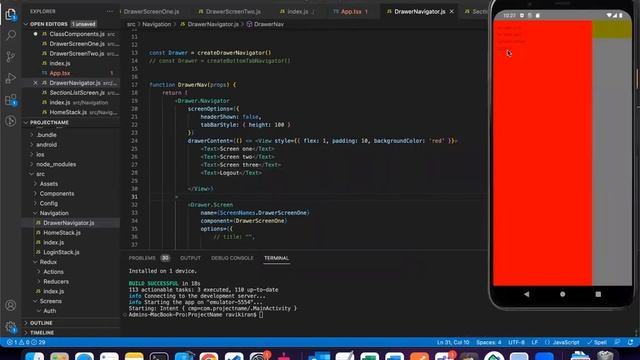The height and width of the screenshot is (360, 640).
Task: Click the Spell status bar item
Action: coord(597,342)
